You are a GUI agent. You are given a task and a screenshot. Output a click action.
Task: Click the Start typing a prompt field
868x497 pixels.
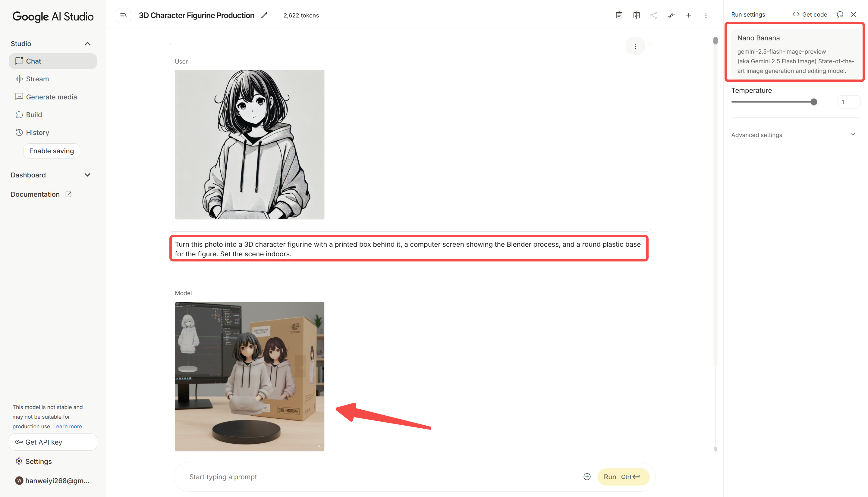[376, 477]
